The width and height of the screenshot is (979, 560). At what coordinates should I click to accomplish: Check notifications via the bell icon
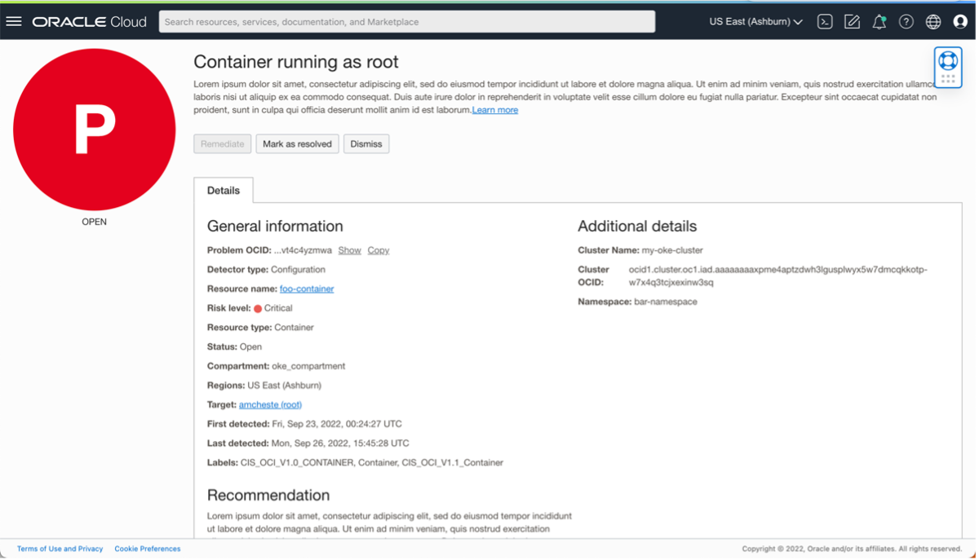(x=879, y=21)
